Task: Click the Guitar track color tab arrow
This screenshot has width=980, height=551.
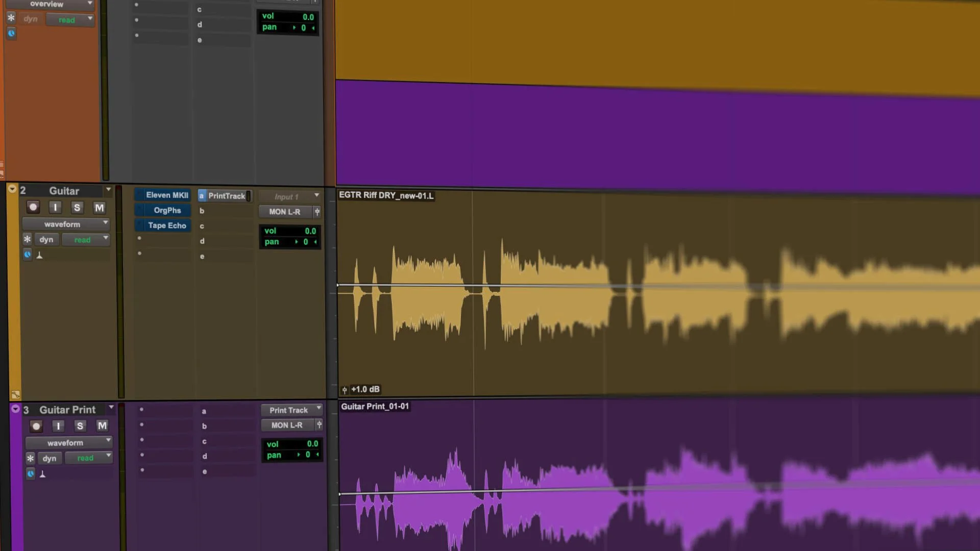Action: [12, 189]
